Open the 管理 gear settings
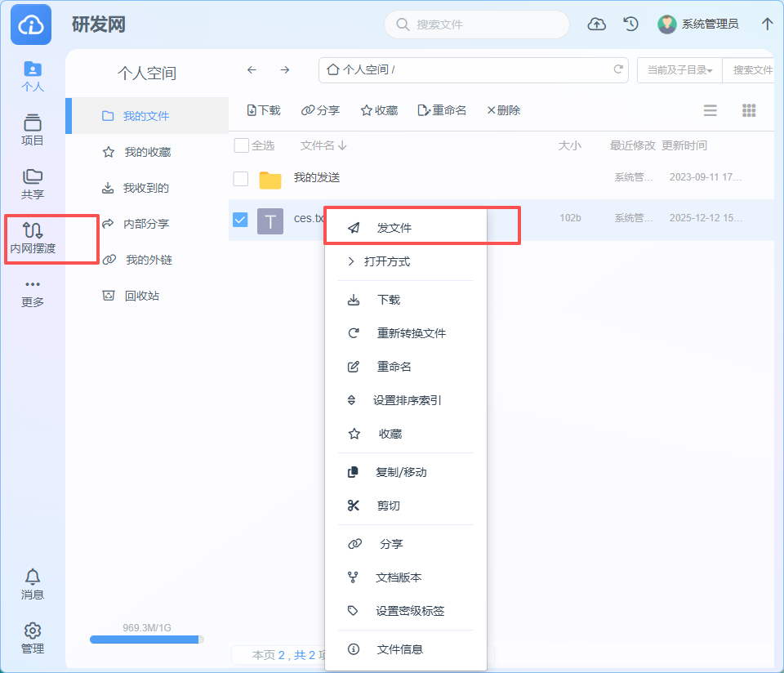784x673 pixels. 33,639
